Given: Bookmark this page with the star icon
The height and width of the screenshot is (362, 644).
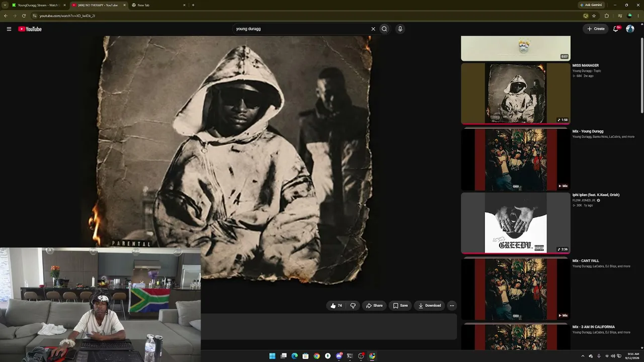Looking at the screenshot, I should click(594, 16).
